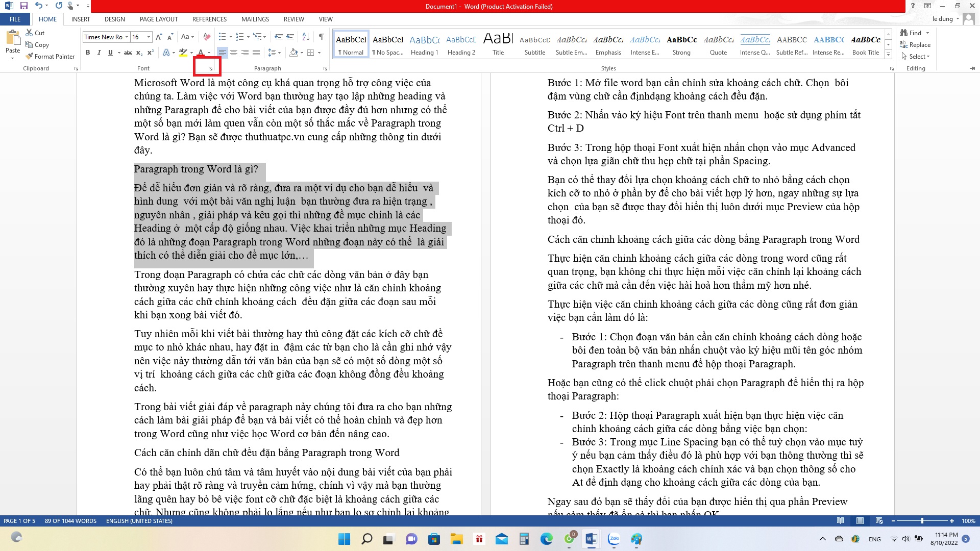The height and width of the screenshot is (551, 980).
Task: Expand the Styles gallery More arrow
Action: tap(888, 54)
